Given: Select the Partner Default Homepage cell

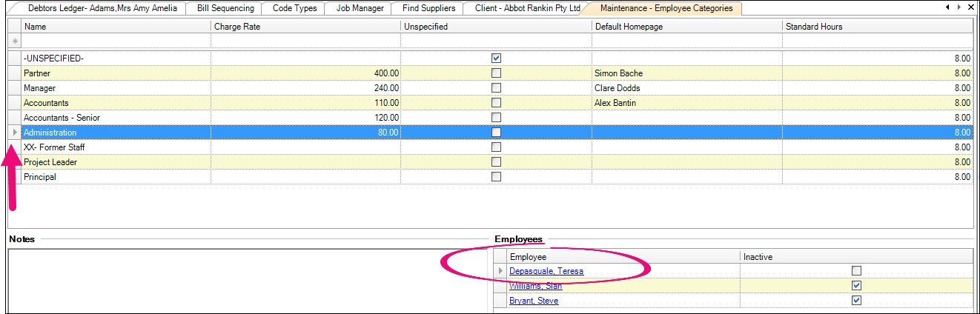Looking at the screenshot, I should 686,73.
